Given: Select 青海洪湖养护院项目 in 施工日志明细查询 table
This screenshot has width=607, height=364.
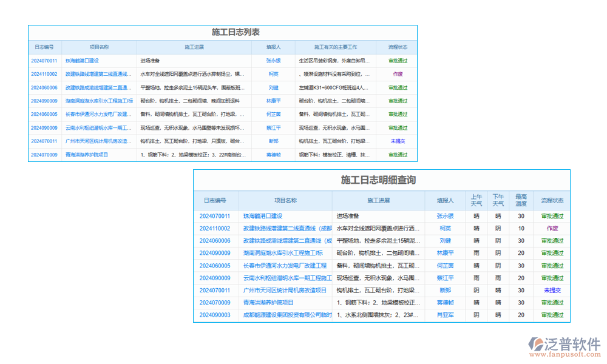Looking at the screenshot, I should (268, 303).
